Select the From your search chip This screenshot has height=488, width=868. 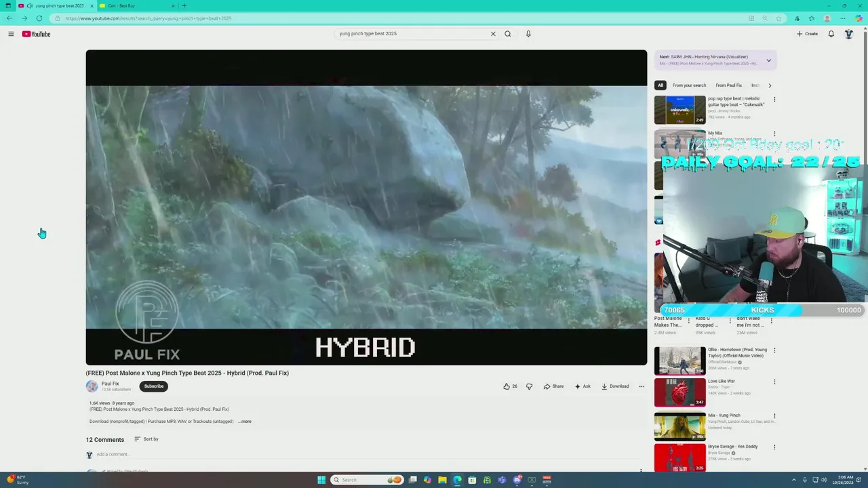pyautogui.click(x=689, y=85)
